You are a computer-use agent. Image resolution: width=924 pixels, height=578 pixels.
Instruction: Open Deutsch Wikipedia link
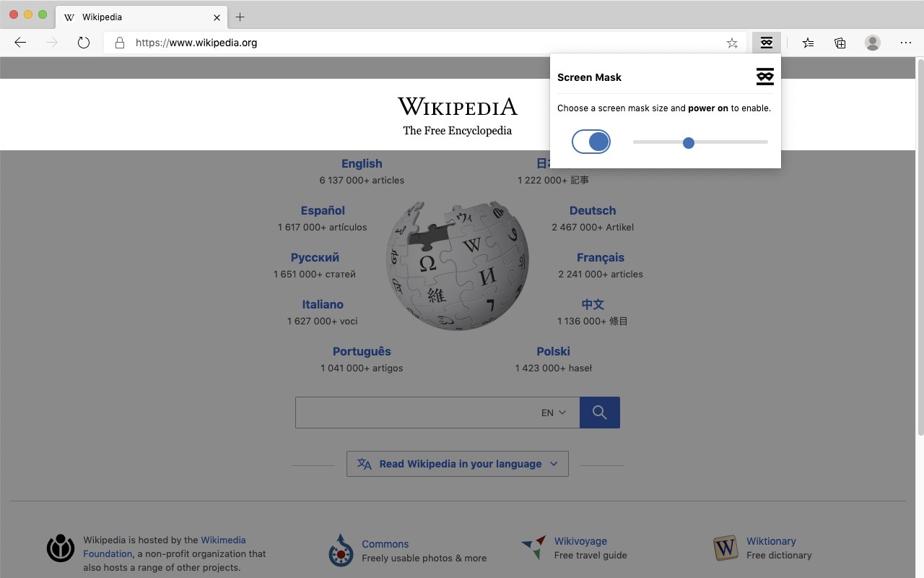(593, 210)
